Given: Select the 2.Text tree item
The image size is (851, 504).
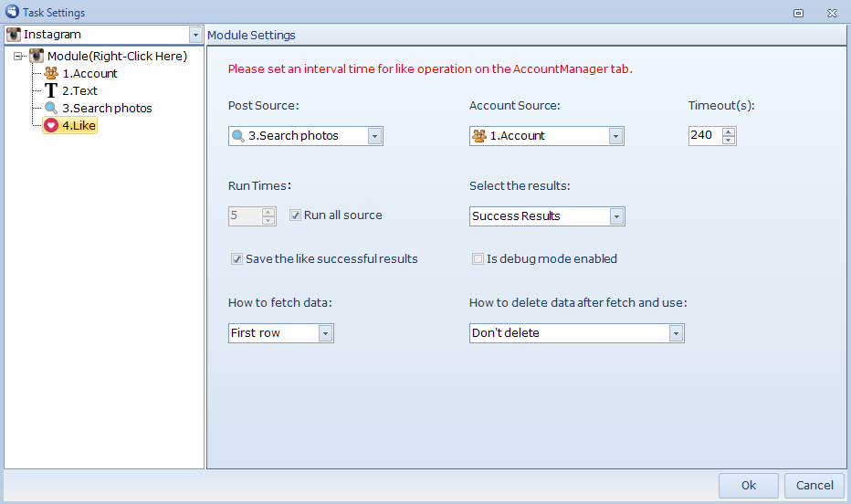Looking at the screenshot, I should [x=79, y=91].
